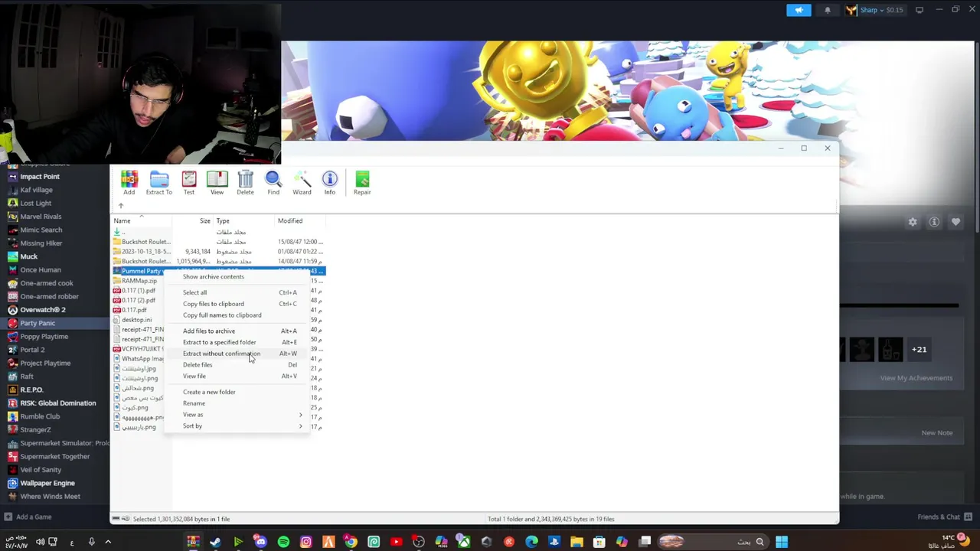Click Add a Game in Steam
The height and width of the screenshot is (551, 980).
[28, 517]
